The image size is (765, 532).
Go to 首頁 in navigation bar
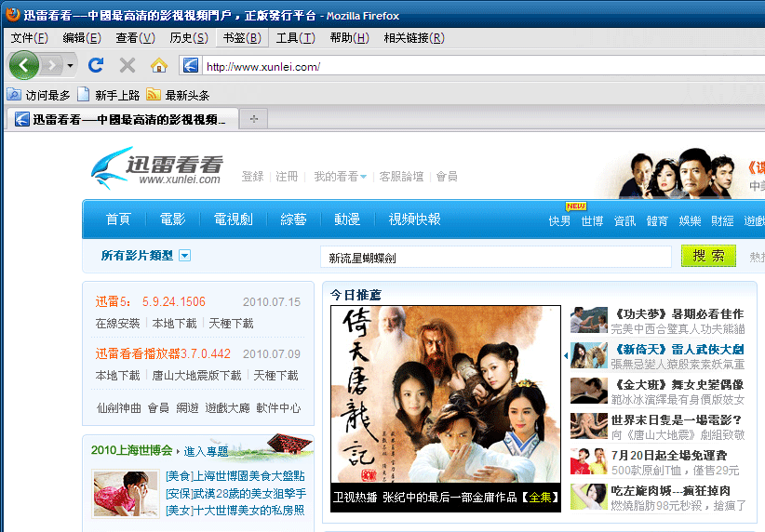(x=118, y=219)
